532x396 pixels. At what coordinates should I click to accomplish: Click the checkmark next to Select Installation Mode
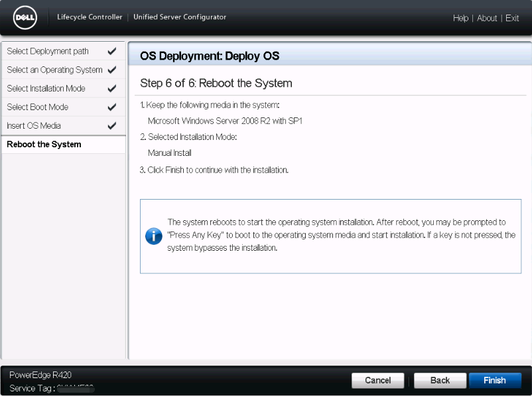coord(111,88)
